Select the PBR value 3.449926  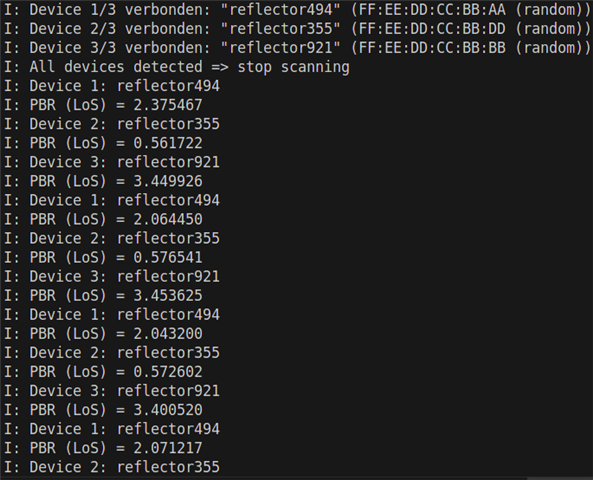(x=168, y=181)
